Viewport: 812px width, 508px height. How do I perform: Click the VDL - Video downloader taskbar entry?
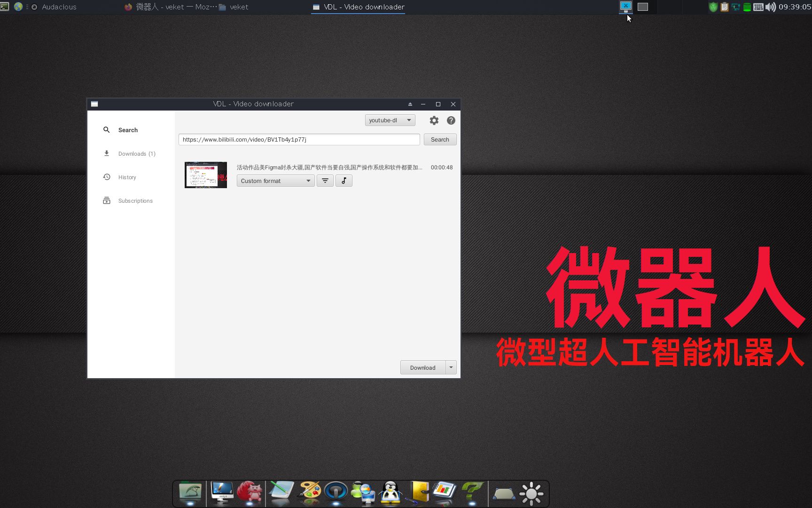point(358,7)
